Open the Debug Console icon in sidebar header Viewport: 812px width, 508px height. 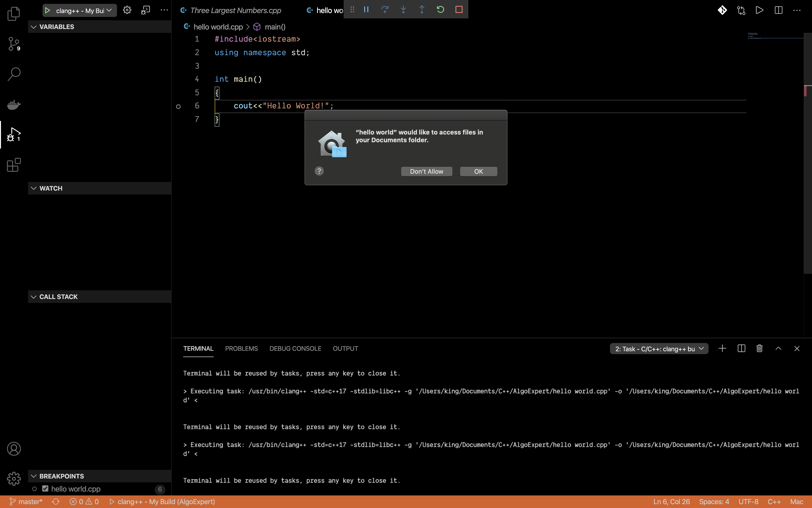click(145, 10)
